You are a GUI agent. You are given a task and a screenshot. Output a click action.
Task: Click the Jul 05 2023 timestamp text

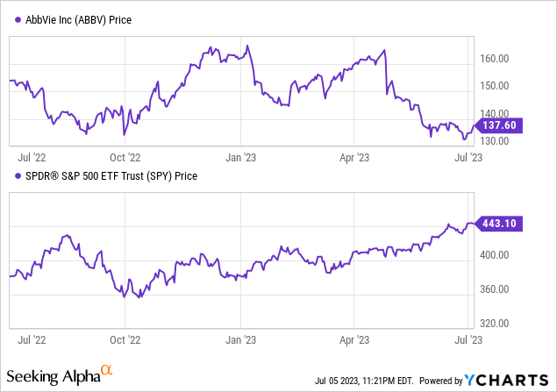point(361,381)
